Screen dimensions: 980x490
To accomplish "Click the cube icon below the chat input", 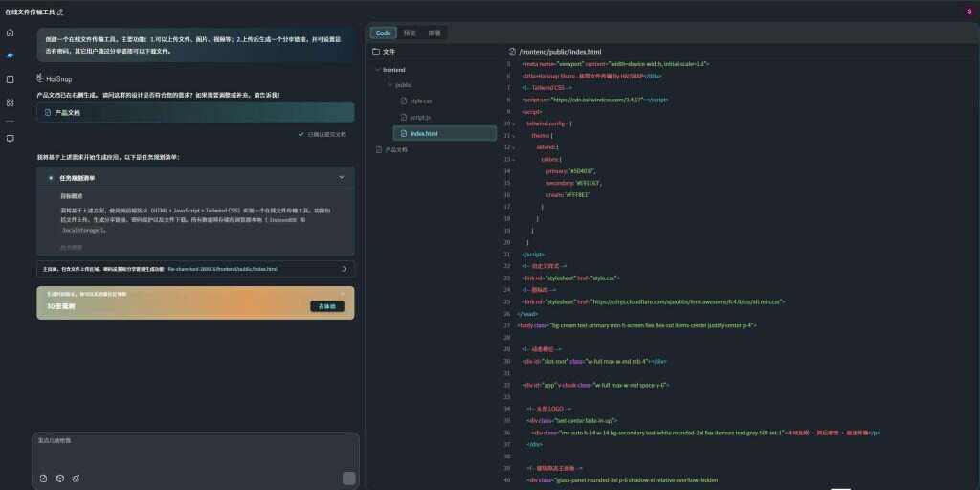I will tap(59, 478).
